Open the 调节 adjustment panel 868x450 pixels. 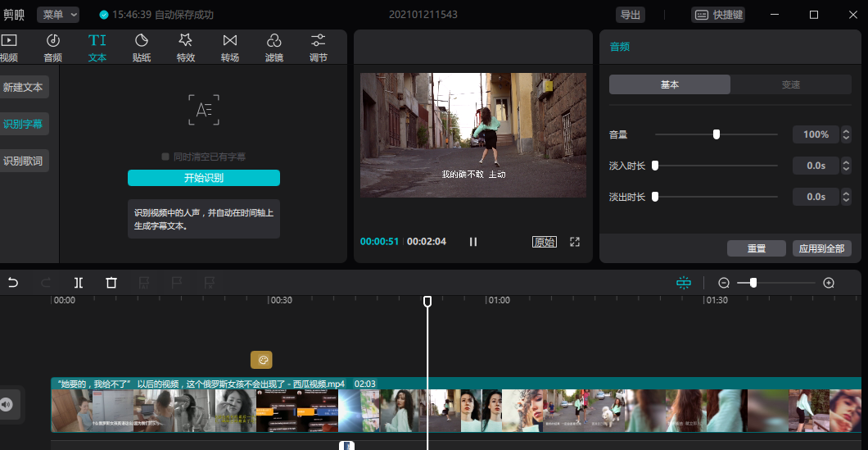click(x=319, y=48)
